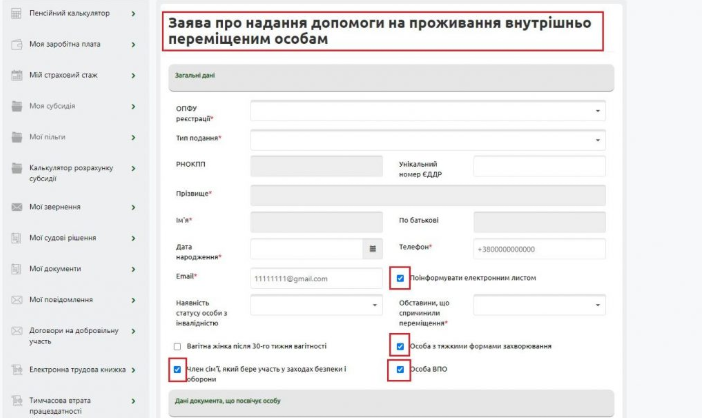Open Наявність статусу особи з інвалідністю dropdown

(x=316, y=304)
